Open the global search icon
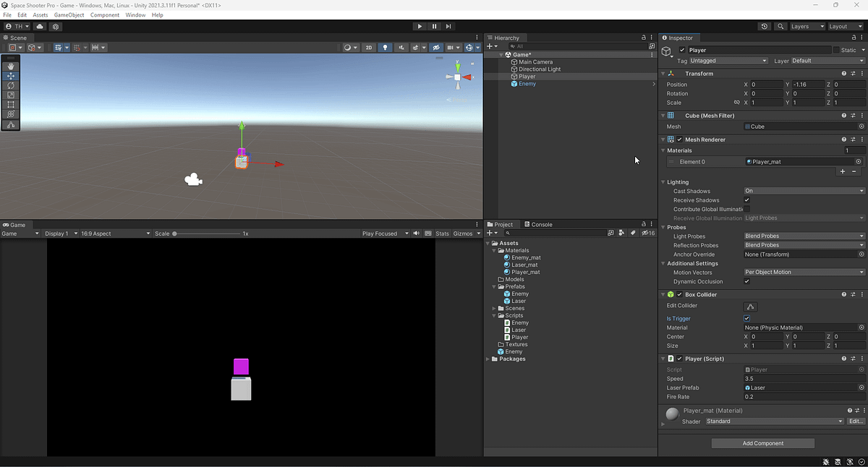 point(780,27)
